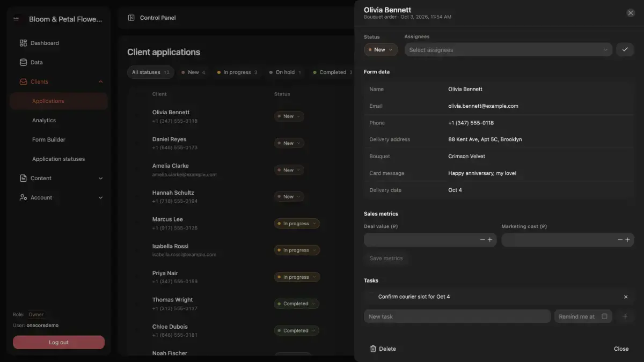
Task: Decrease Marketing cost with minus icon
Action: click(620, 240)
